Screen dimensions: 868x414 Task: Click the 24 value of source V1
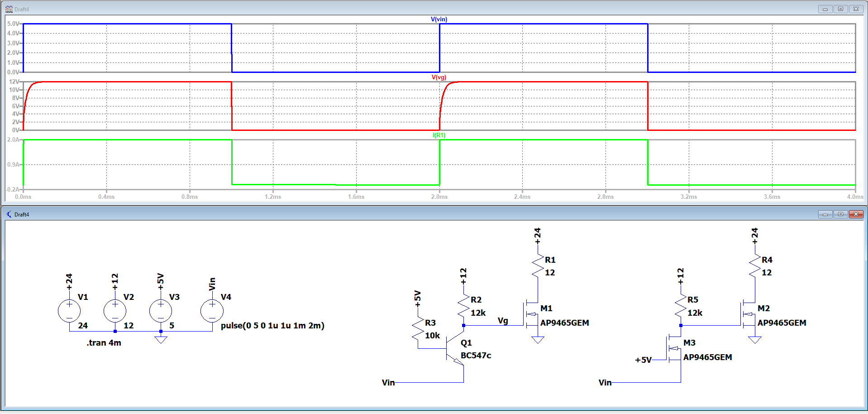pos(83,326)
